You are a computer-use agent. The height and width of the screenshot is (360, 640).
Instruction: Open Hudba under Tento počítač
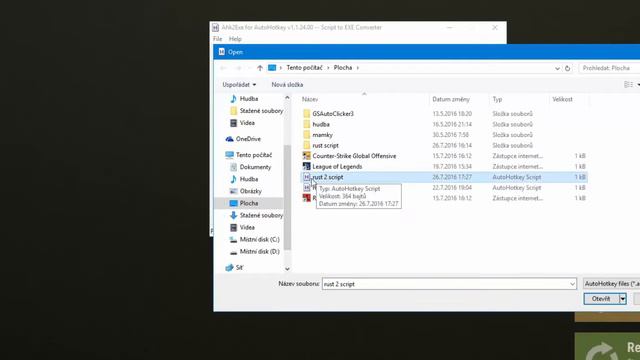[249, 179]
